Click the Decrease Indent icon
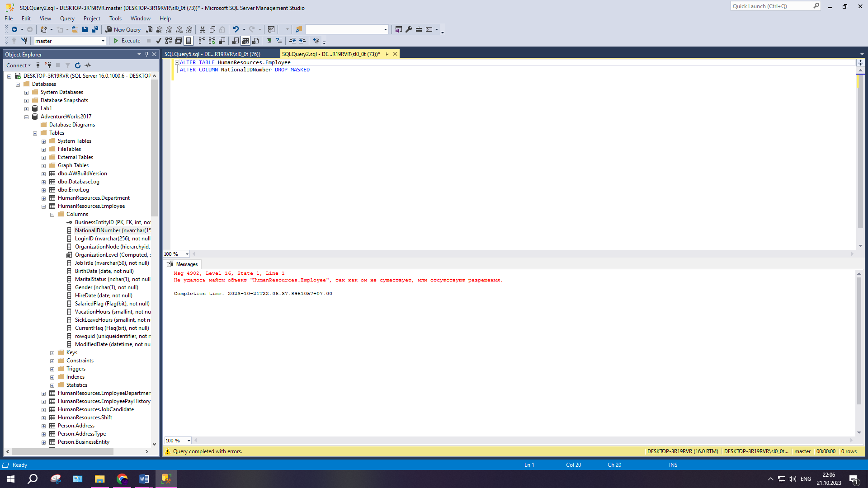Image resolution: width=868 pixels, height=488 pixels. [292, 41]
